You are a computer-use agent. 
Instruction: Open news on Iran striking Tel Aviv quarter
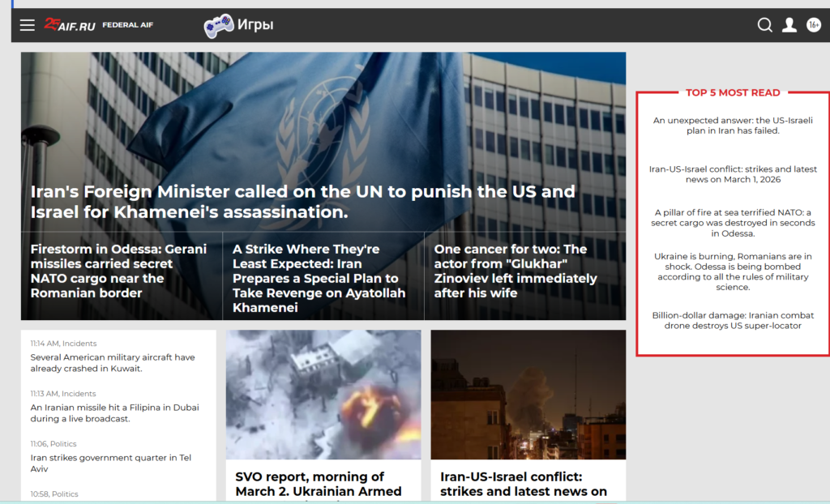[x=111, y=463]
